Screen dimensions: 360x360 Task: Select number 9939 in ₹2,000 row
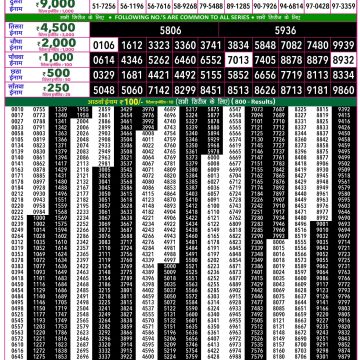344,45
